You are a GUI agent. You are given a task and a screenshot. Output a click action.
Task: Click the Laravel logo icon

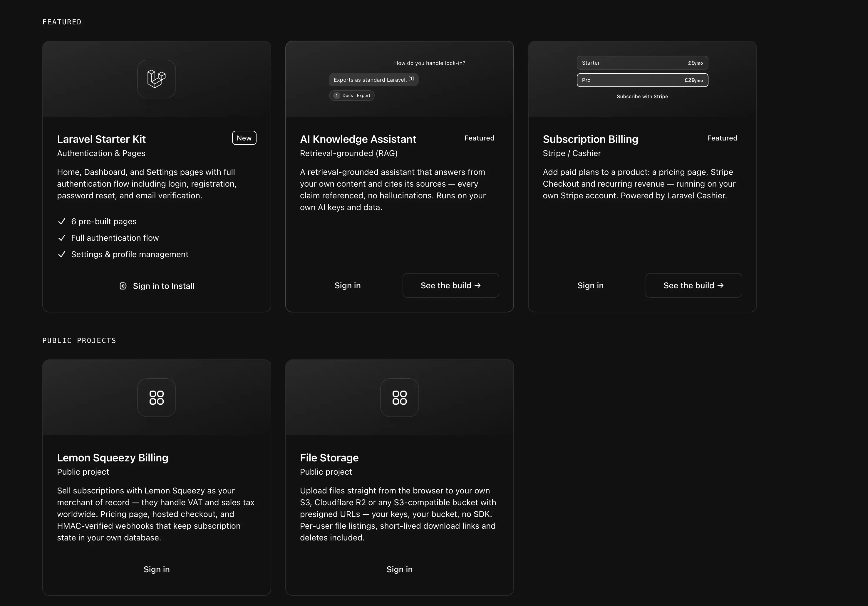click(x=157, y=79)
